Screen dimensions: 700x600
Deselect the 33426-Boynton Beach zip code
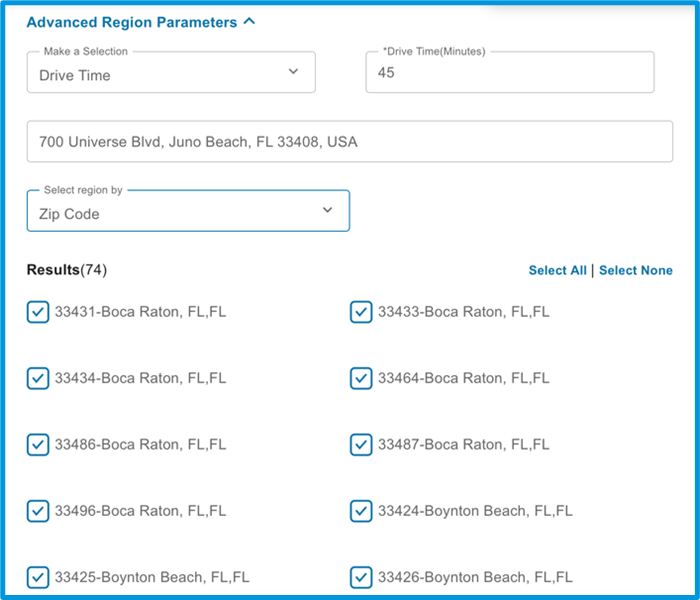361,577
